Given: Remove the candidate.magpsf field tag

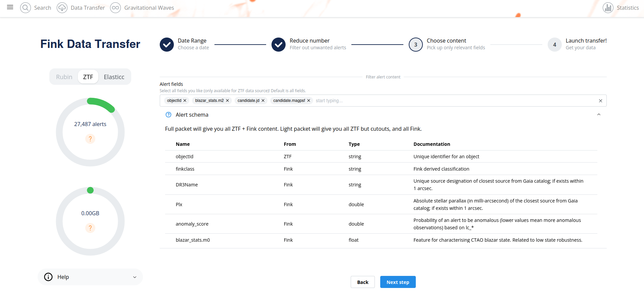Looking at the screenshot, I should coord(309,101).
